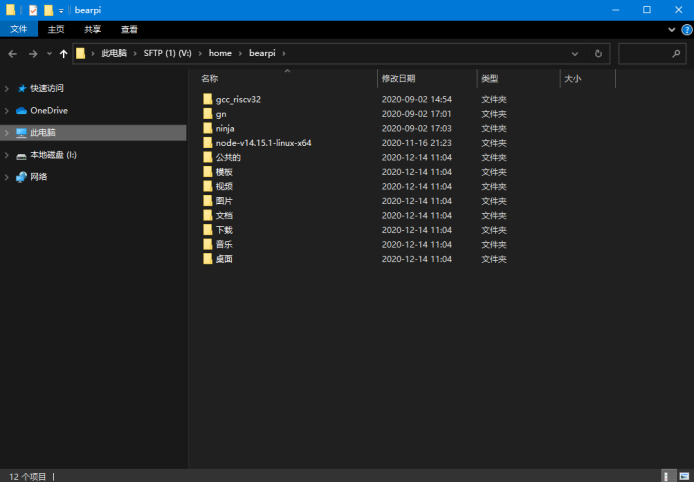Go forward with the forward arrow
The image size is (695, 483).
click(x=33, y=54)
